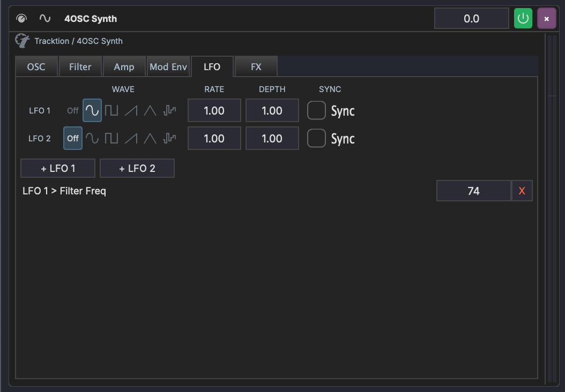
Task: Click the + LFO 1 button
Action: coord(57,168)
